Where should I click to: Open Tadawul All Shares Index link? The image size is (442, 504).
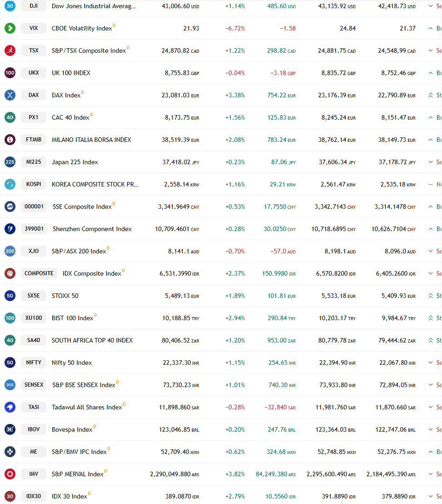[x=87, y=407]
